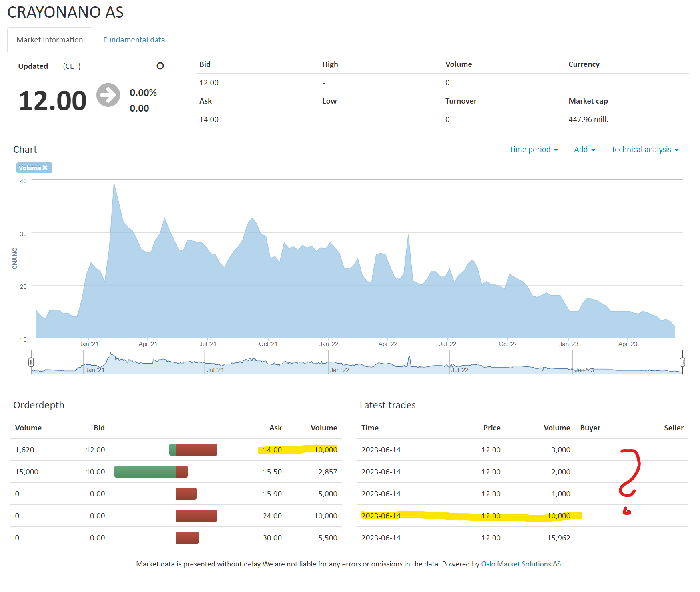
Task: Expand the Technical analysis dropdown
Action: [x=645, y=149]
